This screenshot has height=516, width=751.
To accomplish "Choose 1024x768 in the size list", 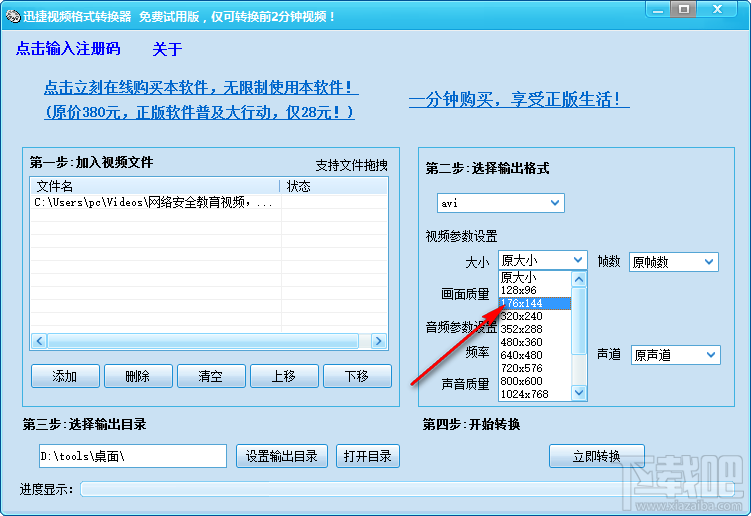I will (535, 394).
